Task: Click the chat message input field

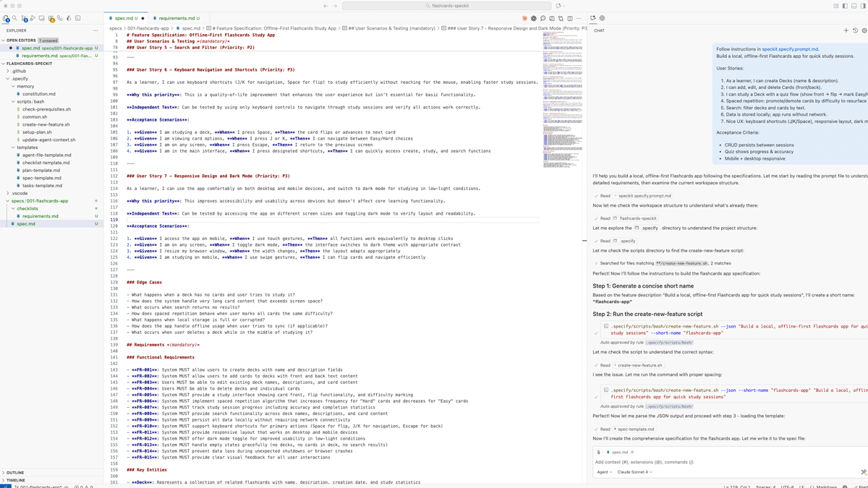Action: pyautogui.click(x=723, y=462)
